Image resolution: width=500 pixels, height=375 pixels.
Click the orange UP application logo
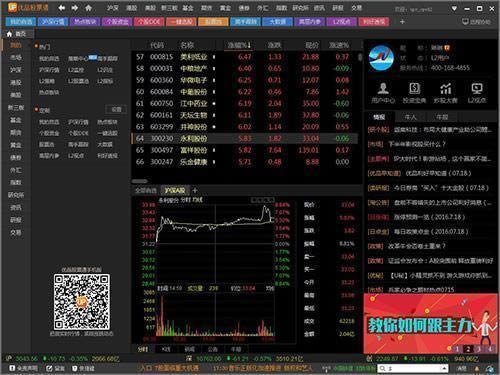(x=12, y=7)
